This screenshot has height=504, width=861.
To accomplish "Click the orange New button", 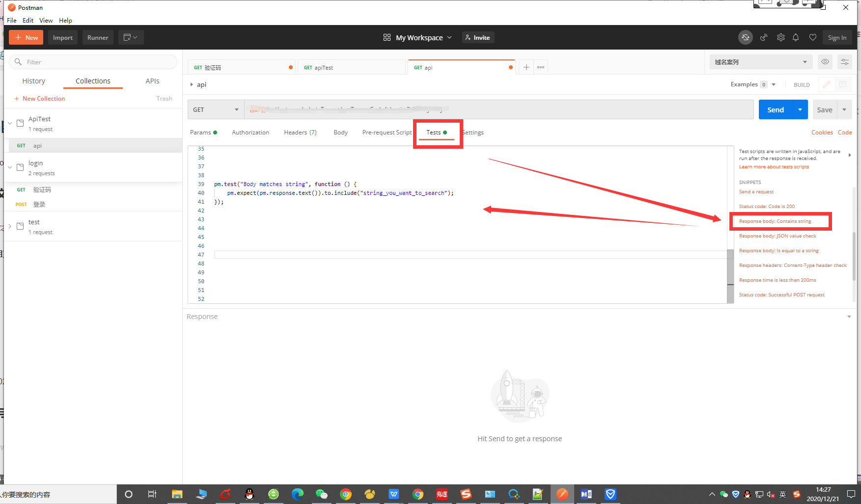I will point(26,37).
